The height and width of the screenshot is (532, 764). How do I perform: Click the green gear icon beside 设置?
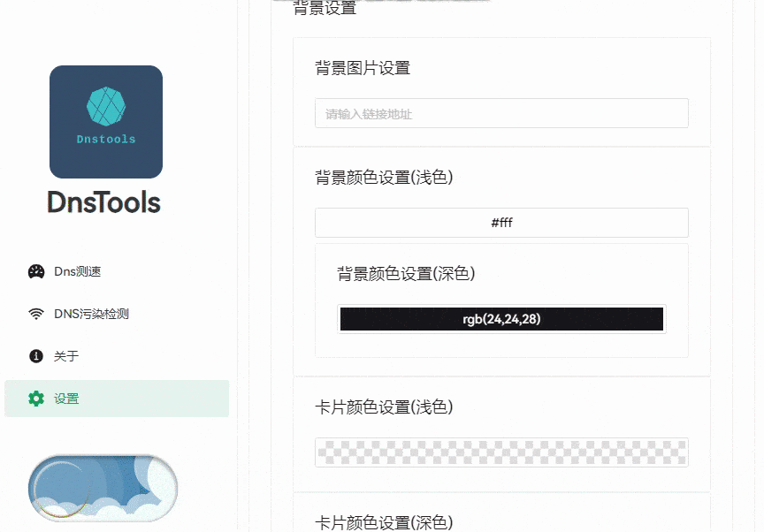point(35,399)
